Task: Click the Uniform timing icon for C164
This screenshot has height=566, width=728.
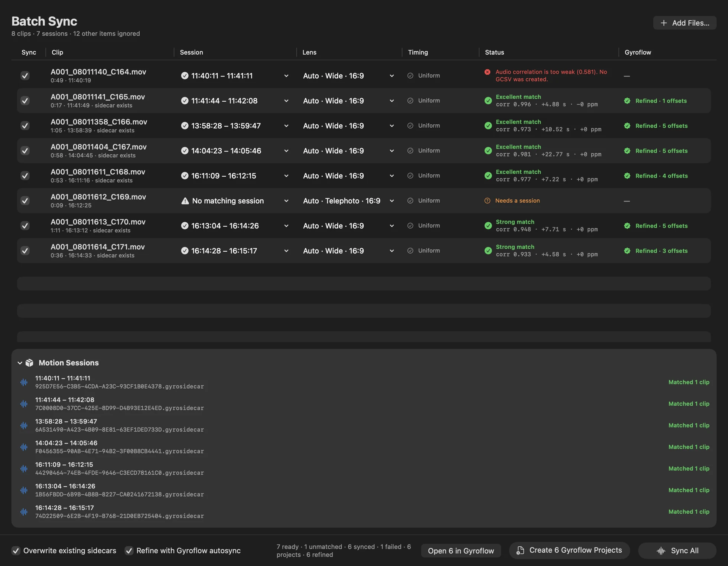Action: point(410,76)
